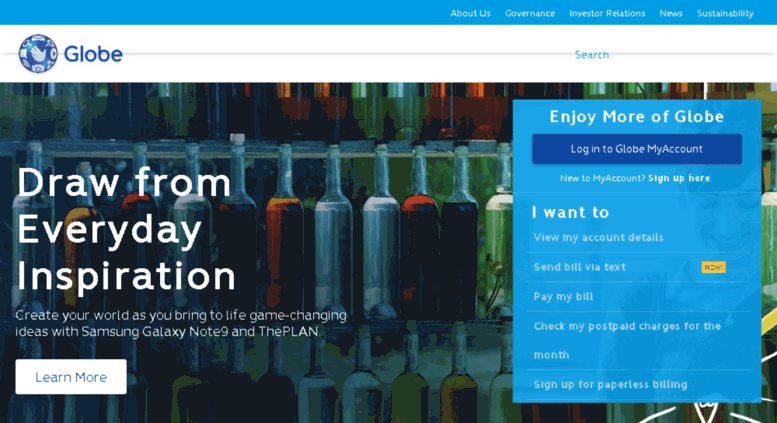
Task: Click the yellow NEW badge
Action: click(713, 267)
